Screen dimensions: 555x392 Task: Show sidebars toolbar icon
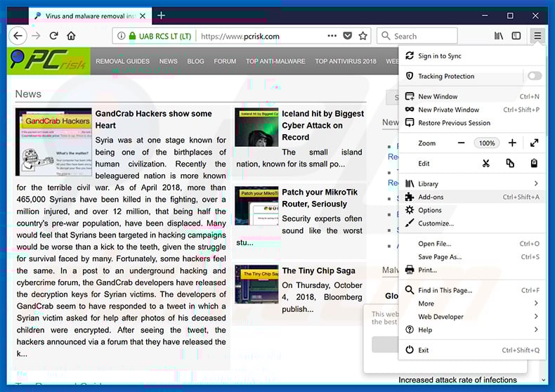pos(516,36)
